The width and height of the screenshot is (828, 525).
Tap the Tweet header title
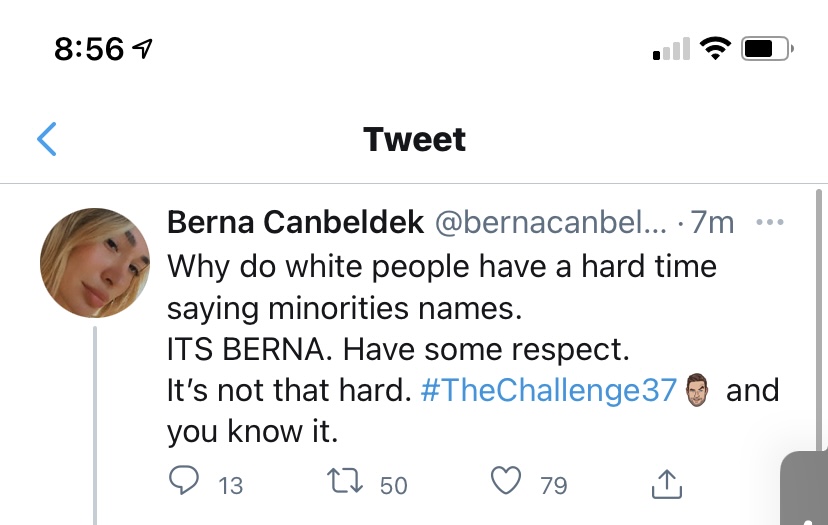tap(415, 139)
